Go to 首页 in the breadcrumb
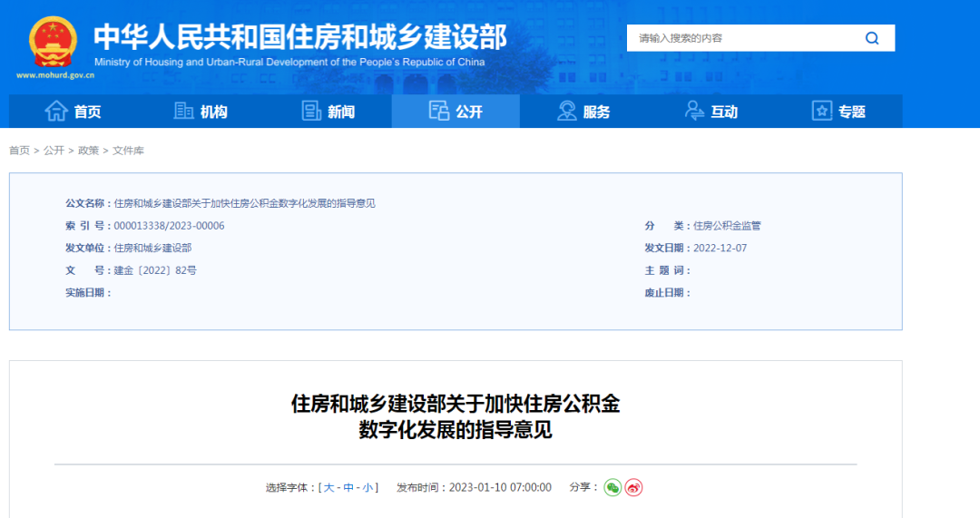 19,151
